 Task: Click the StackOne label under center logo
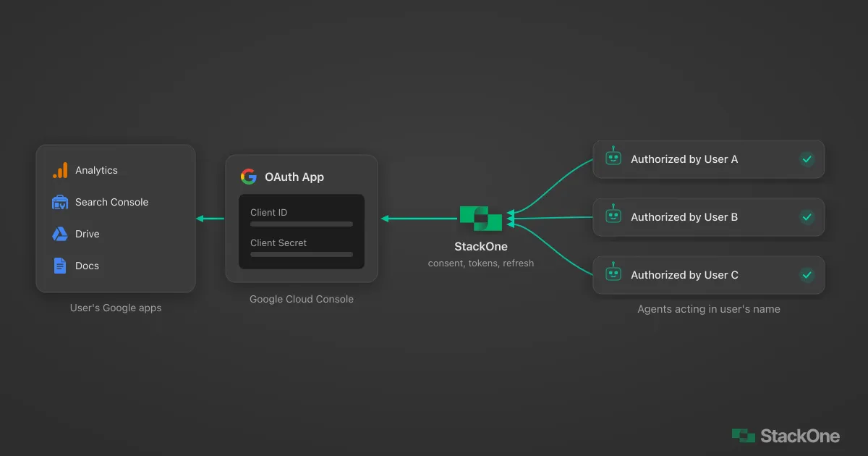481,246
